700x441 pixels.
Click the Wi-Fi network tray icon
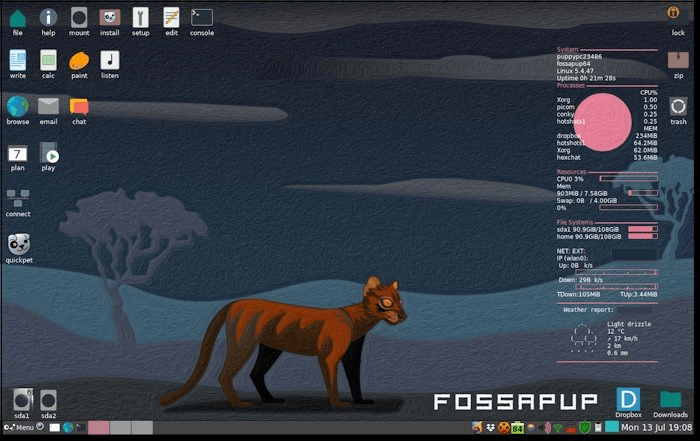[x=558, y=428]
